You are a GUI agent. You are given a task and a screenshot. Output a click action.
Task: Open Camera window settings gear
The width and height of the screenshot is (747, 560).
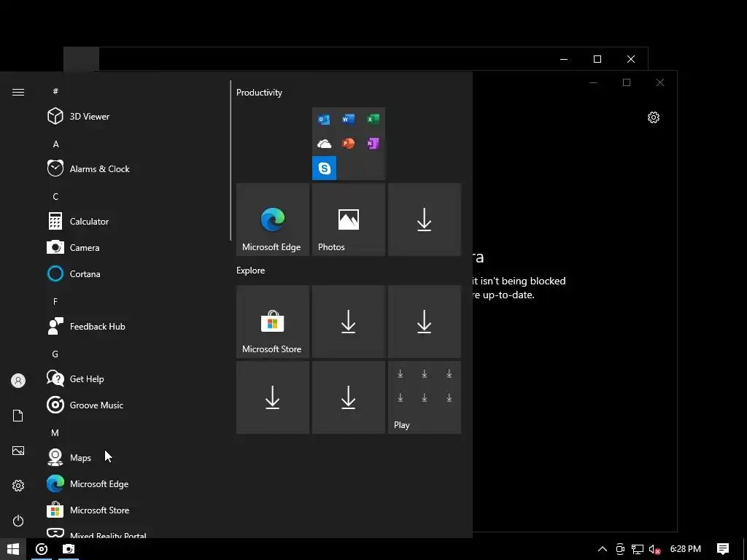[x=653, y=117]
